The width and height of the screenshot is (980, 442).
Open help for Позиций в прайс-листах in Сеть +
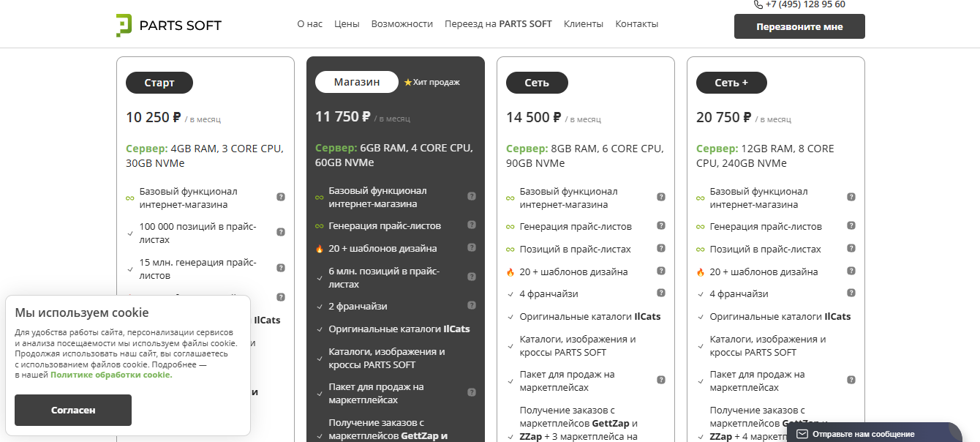(851, 248)
